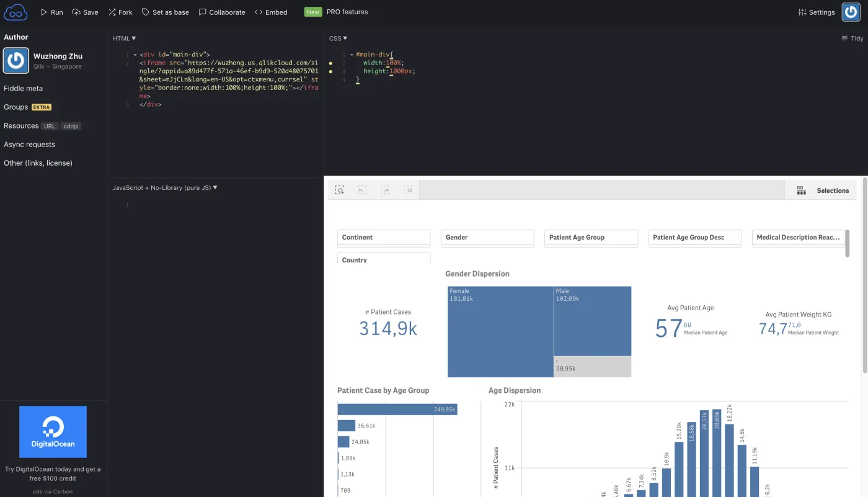This screenshot has width=868, height=497.
Task: Open the Embed options
Action: coord(271,12)
